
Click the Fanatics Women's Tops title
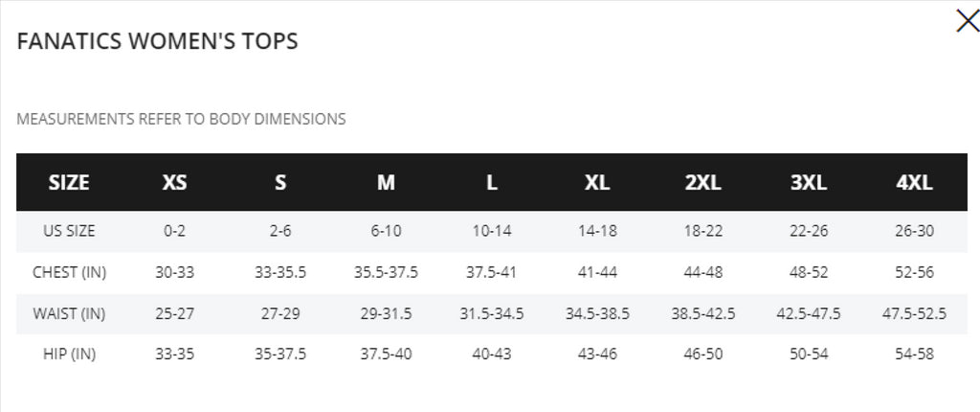(158, 41)
